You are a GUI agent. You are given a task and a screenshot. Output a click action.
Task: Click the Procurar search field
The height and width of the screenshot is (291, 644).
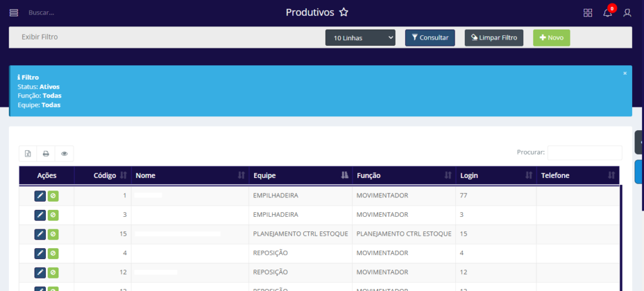584,153
